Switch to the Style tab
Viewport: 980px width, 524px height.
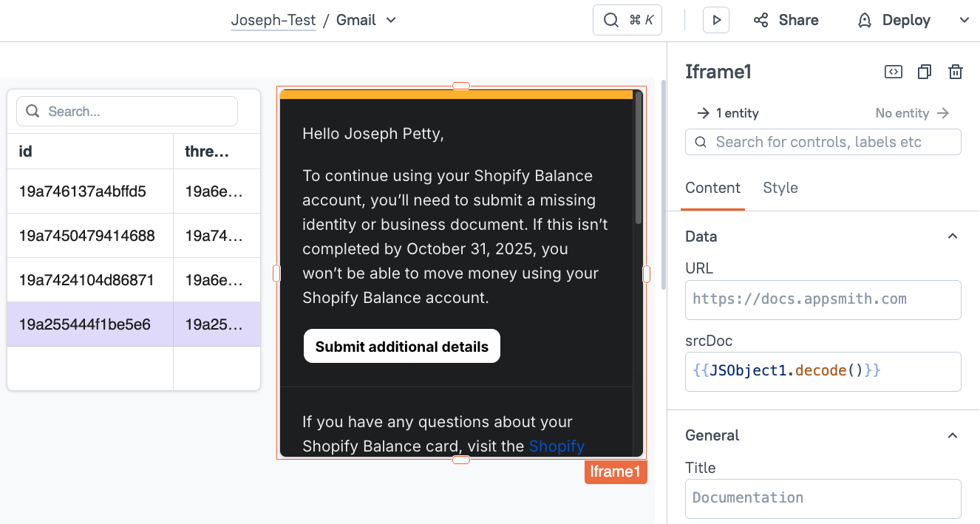click(780, 188)
